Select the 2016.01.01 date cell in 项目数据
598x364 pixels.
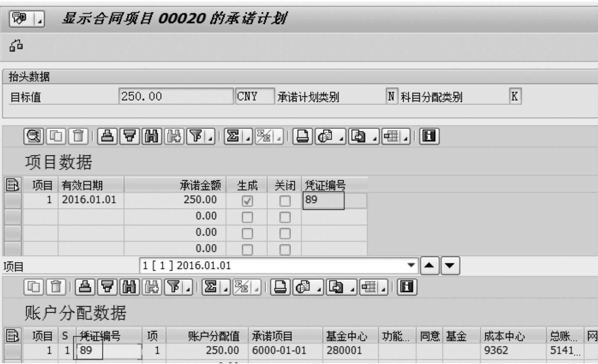(91, 200)
